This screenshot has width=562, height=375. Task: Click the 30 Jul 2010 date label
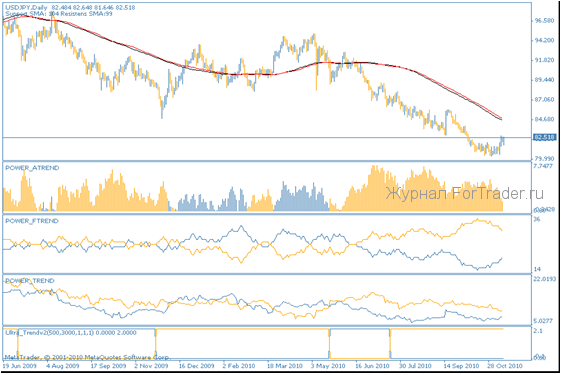415,366
